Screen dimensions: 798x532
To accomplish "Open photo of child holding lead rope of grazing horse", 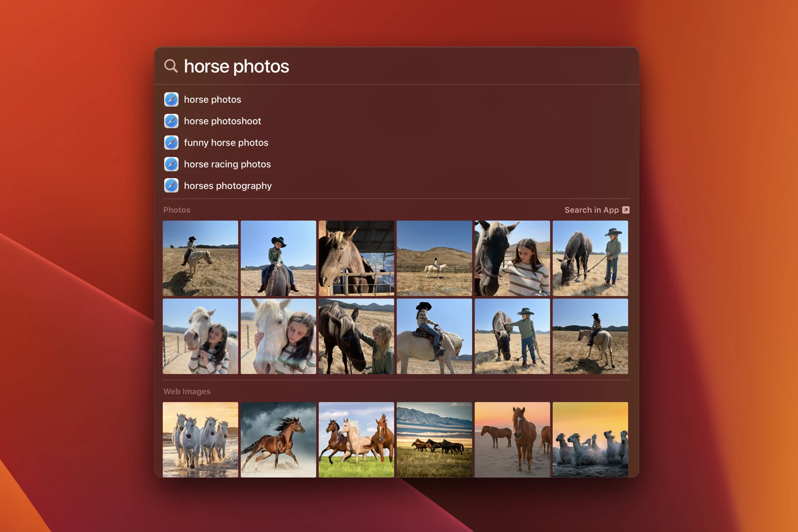I will coord(590,258).
